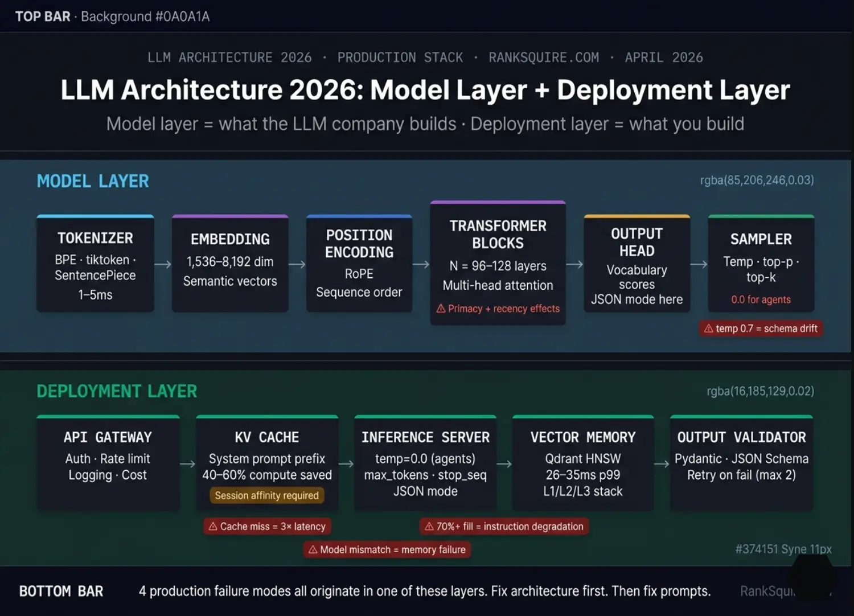Click the Output Validator box

741,463
